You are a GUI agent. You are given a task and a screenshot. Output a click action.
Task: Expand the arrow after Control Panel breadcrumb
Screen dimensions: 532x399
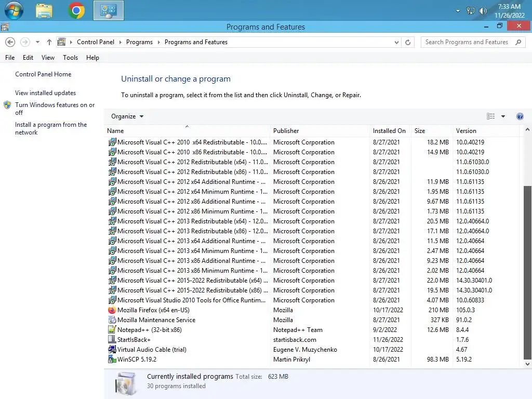121,42
